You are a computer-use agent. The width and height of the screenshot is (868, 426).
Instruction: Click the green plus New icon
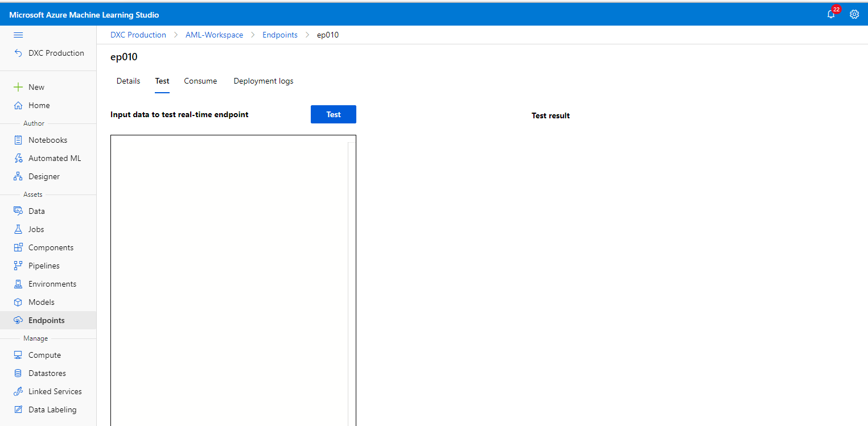[18, 87]
